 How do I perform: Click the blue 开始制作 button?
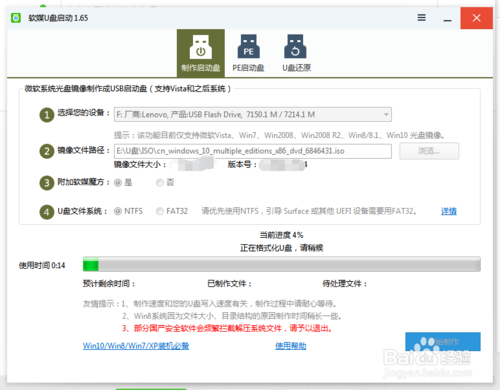[x=443, y=342]
